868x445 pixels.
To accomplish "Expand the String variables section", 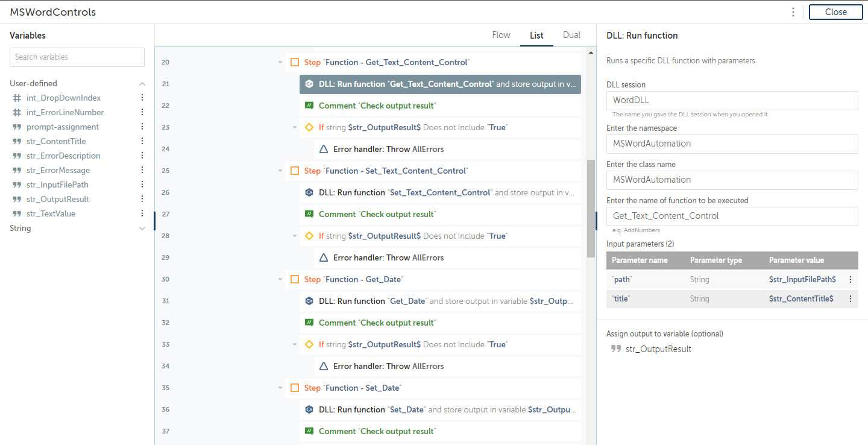I will [142, 229].
